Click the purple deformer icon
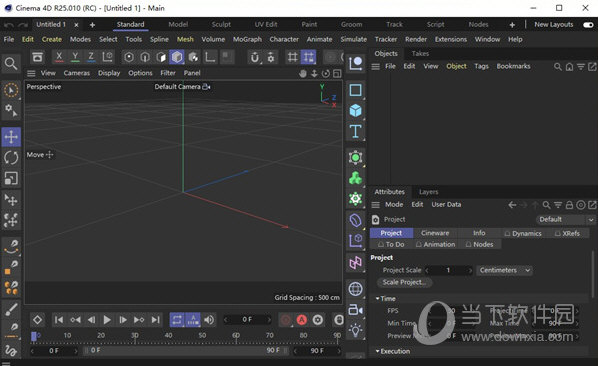This screenshot has height=366, width=598. pyautogui.click(x=355, y=220)
